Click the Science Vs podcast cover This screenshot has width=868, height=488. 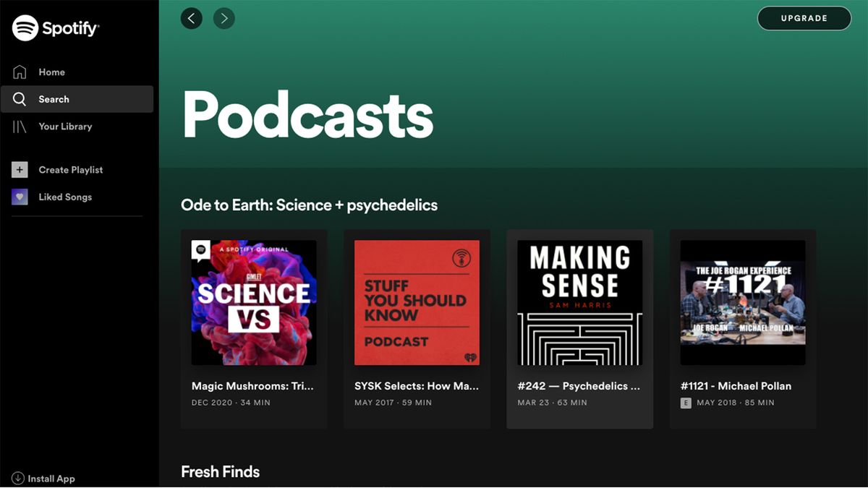[254, 302]
